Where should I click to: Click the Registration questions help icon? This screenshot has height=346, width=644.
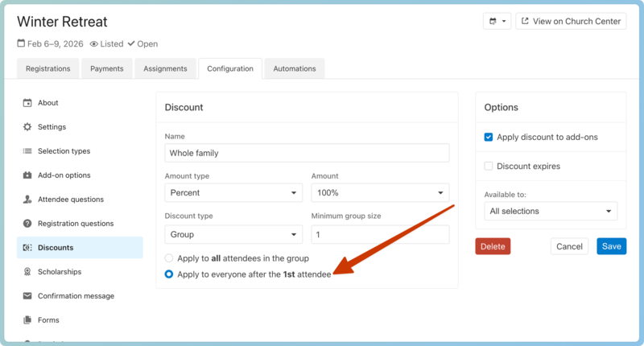(x=27, y=224)
